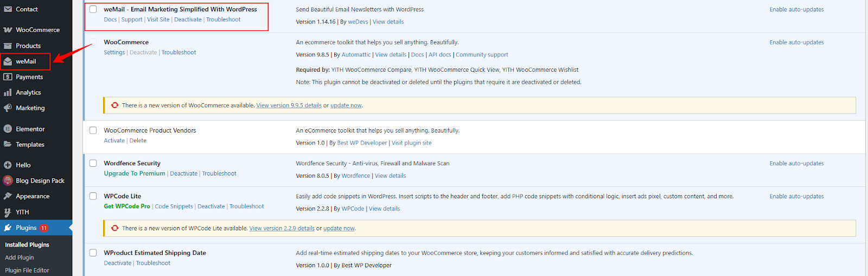Click weMail Visit Site link
The width and height of the screenshot is (868, 276).
(158, 20)
